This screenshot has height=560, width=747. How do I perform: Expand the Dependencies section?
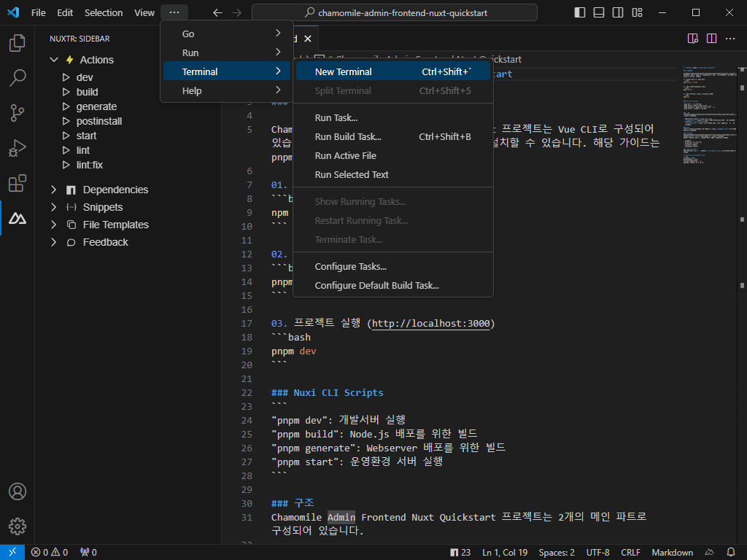pos(54,190)
